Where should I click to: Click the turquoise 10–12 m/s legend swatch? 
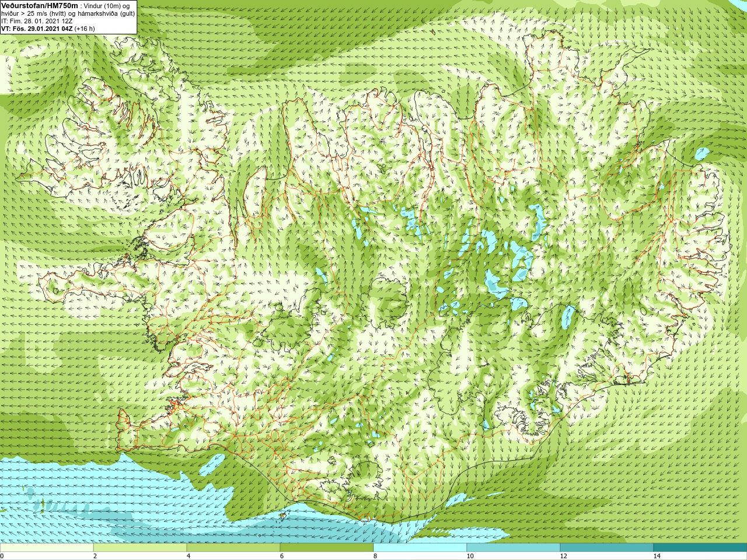(514, 548)
